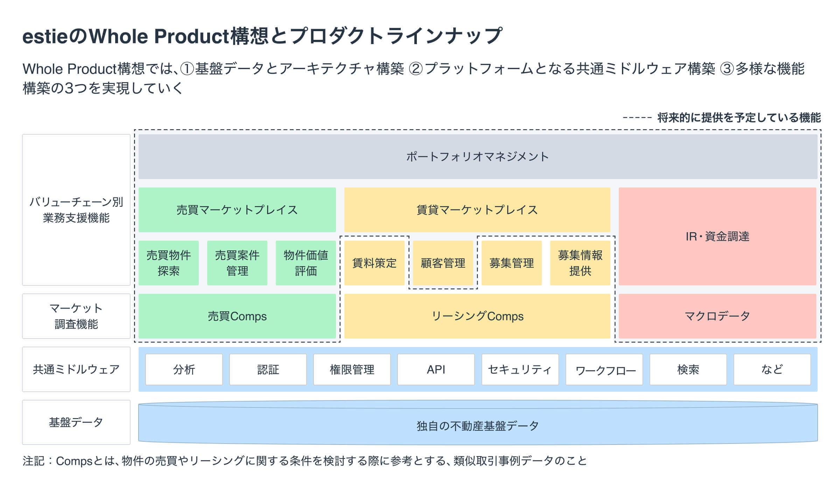
Task: Select the 賃料策定 box
Action: [x=374, y=263]
